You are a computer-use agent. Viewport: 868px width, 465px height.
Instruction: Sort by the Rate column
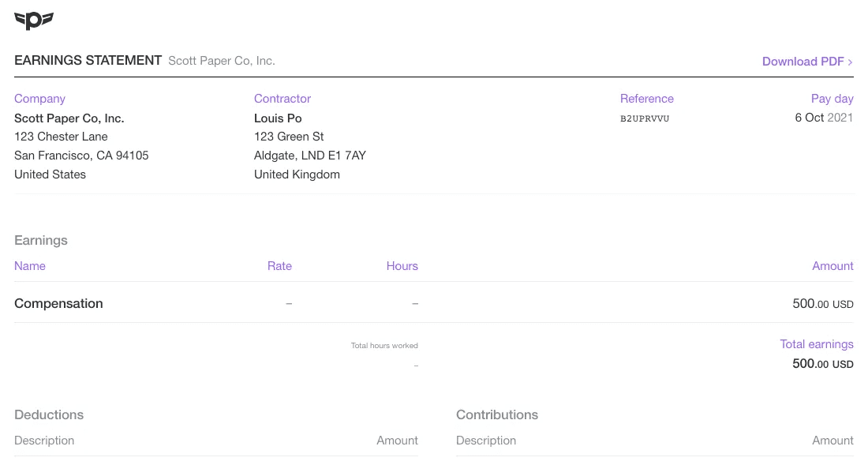[279, 266]
